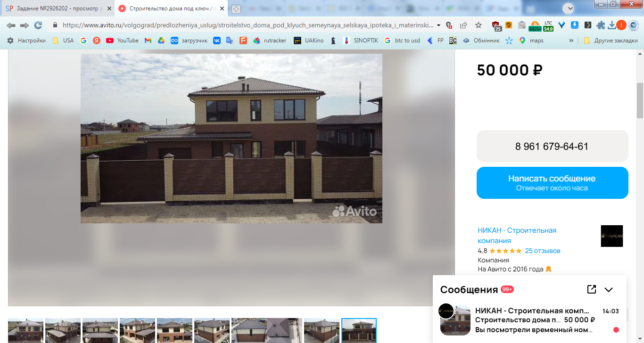
Task: Show hidden bookmarks with double chevron
Action: click(571, 41)
